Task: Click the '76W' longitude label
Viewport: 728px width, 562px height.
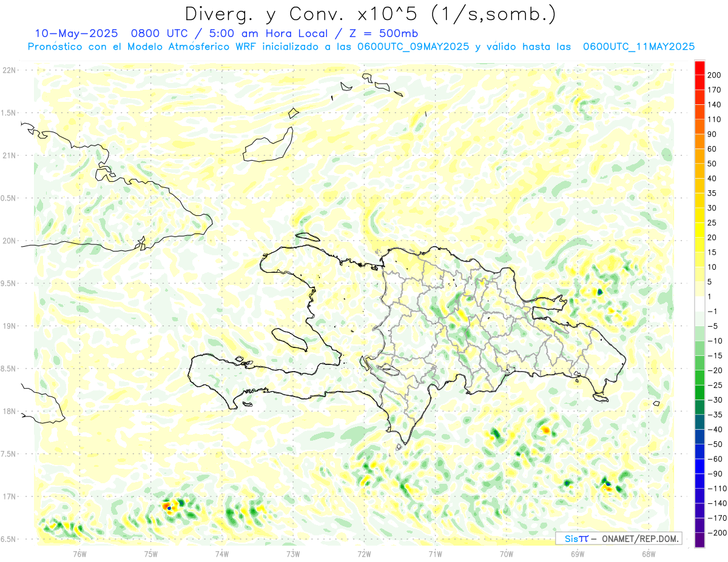Action: 79,554
